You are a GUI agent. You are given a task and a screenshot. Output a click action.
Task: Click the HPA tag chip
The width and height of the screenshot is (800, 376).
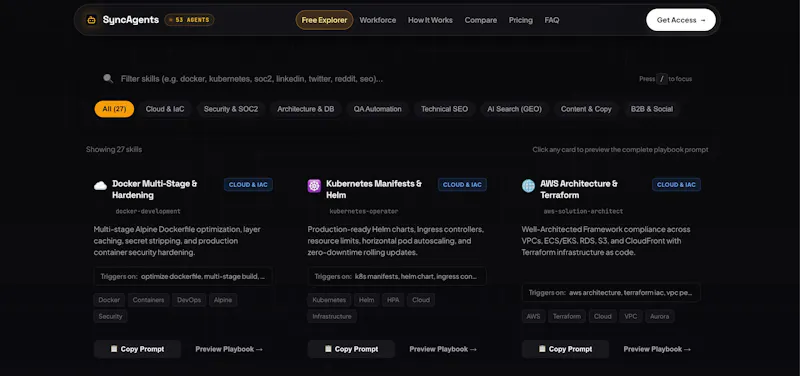click(393, 300)
